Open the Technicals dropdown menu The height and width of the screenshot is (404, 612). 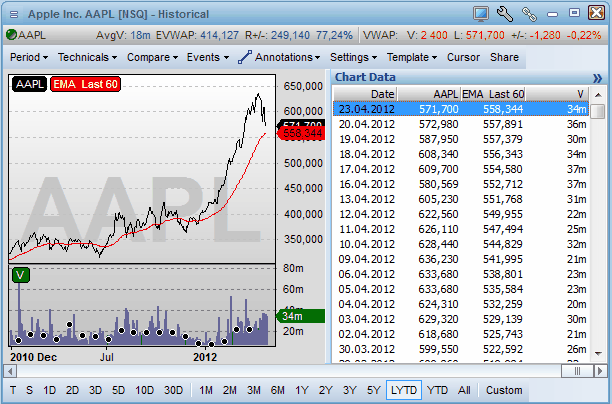pyautogui.click(x=87, y=57)
